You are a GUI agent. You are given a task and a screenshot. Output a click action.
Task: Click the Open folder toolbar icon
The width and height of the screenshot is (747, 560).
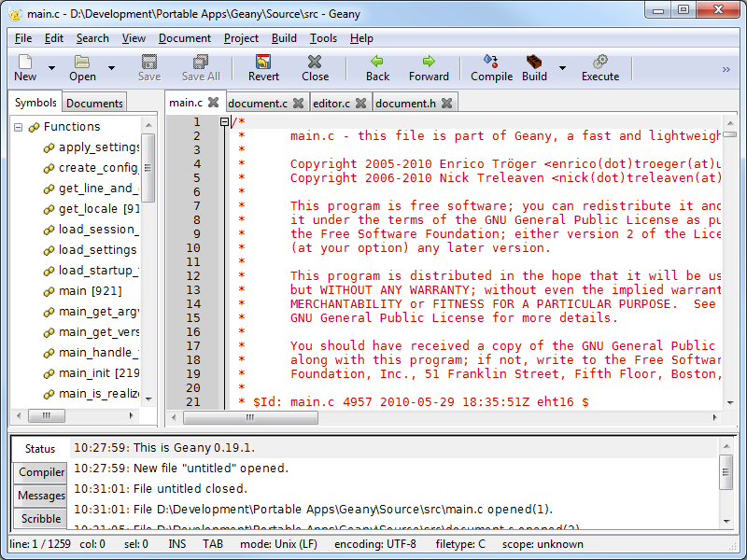coord(82,62)
